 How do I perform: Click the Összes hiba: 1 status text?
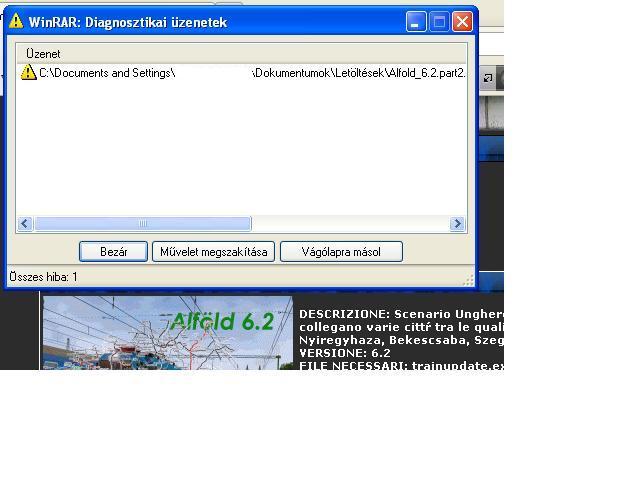pyautogui.click(x=43, y=277)
